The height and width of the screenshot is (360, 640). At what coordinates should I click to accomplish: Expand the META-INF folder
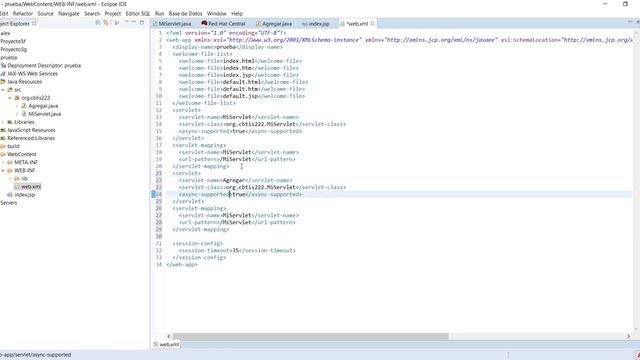tap(3, 162)
